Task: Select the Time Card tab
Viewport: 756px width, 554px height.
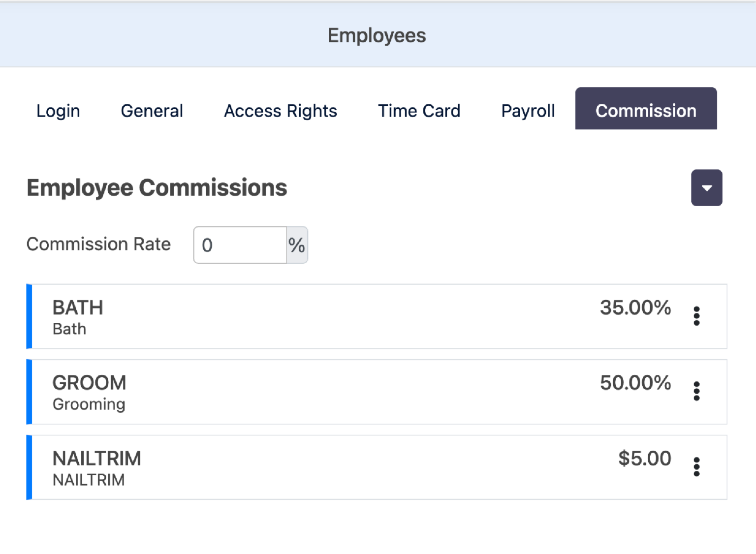Action: [419, 111]
